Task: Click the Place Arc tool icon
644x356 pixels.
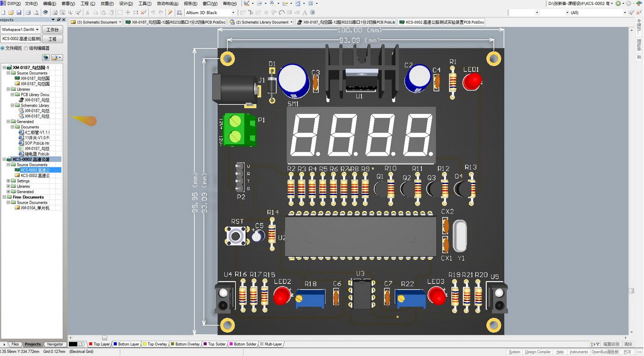Action: pyautogui.click(x=282, y=13)
